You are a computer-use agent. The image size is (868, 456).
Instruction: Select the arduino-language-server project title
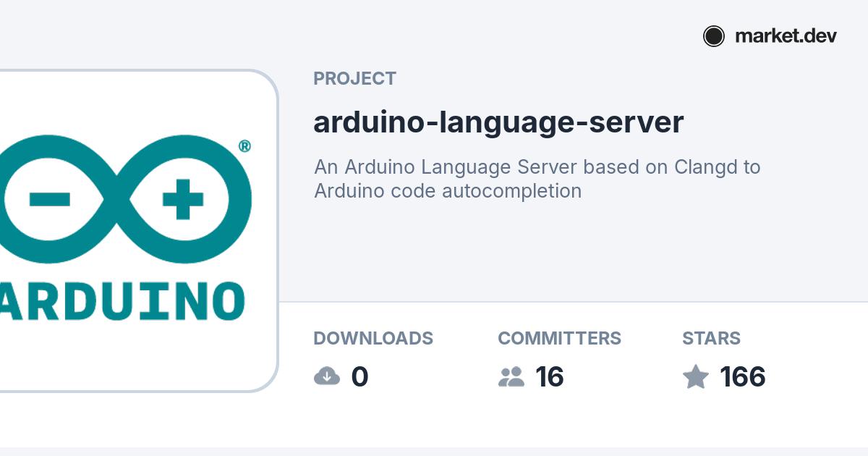[x=498, y=122]
